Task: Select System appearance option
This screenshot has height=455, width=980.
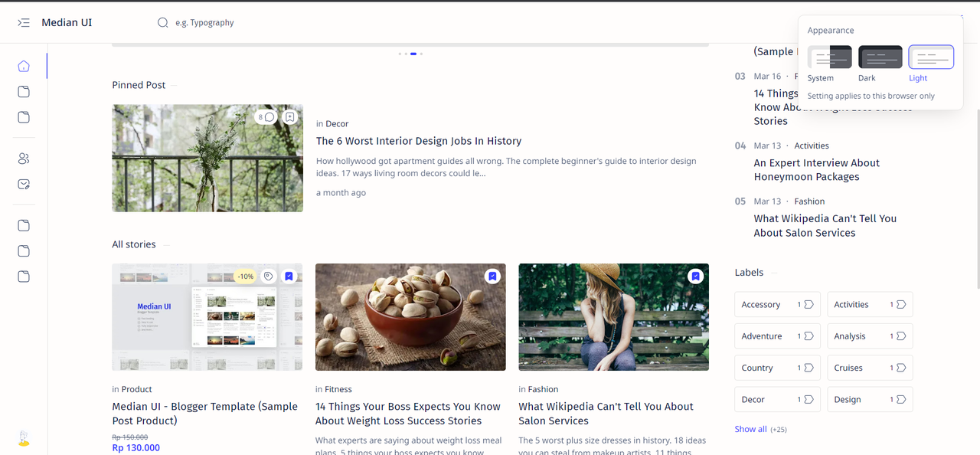Action: point(830,64)
